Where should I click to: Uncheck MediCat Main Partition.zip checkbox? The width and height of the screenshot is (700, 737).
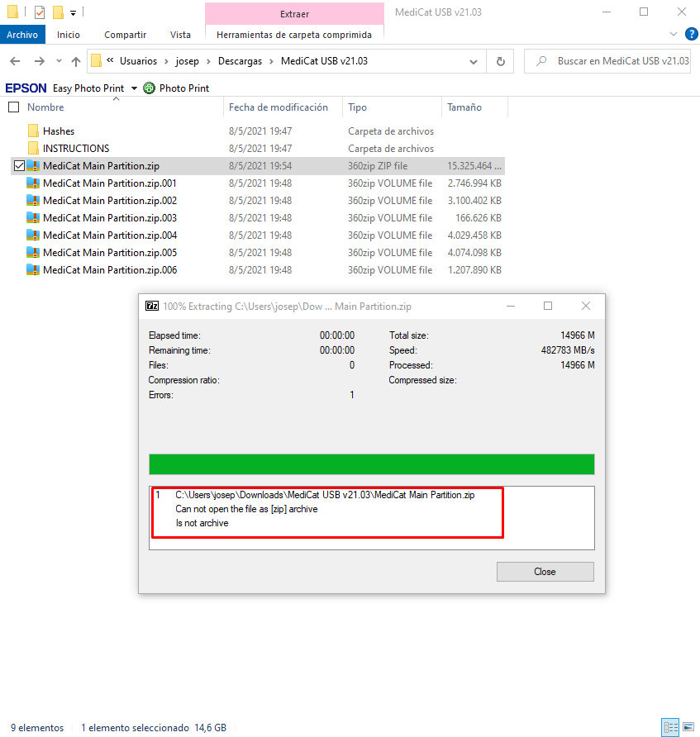pyautogui.click(x=19, y=166)
